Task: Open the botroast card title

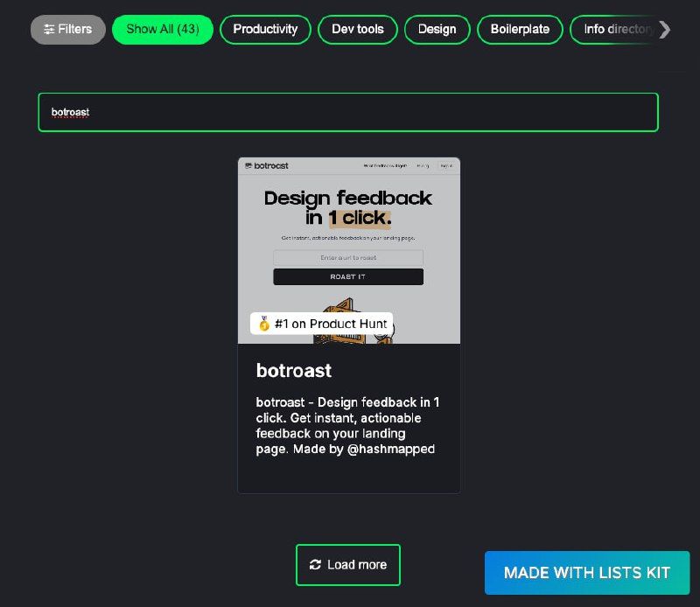Action: click(x=294, y=371)
